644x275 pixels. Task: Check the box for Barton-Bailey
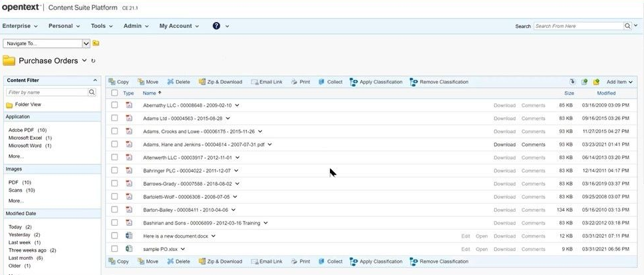click(114, 210)
